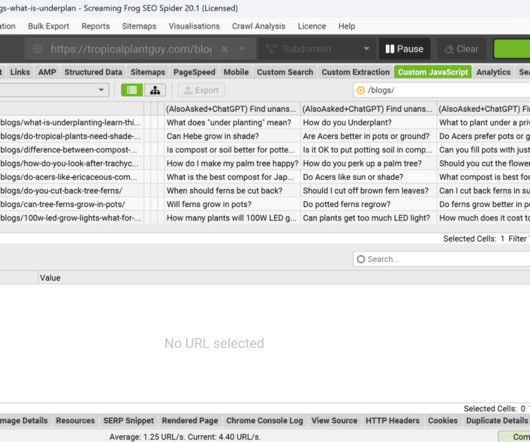
Task: Select the SERP Snippet bottom tab
Action: coord(128,421)
